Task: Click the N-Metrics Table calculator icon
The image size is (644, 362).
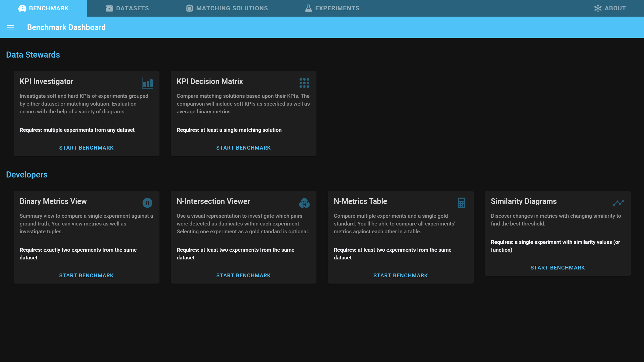Action: pyautogui.click(x=461, y=203)
